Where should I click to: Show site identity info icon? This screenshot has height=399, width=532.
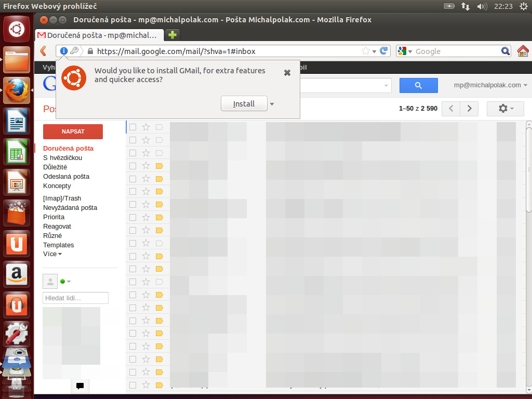[x=64, y=51]
